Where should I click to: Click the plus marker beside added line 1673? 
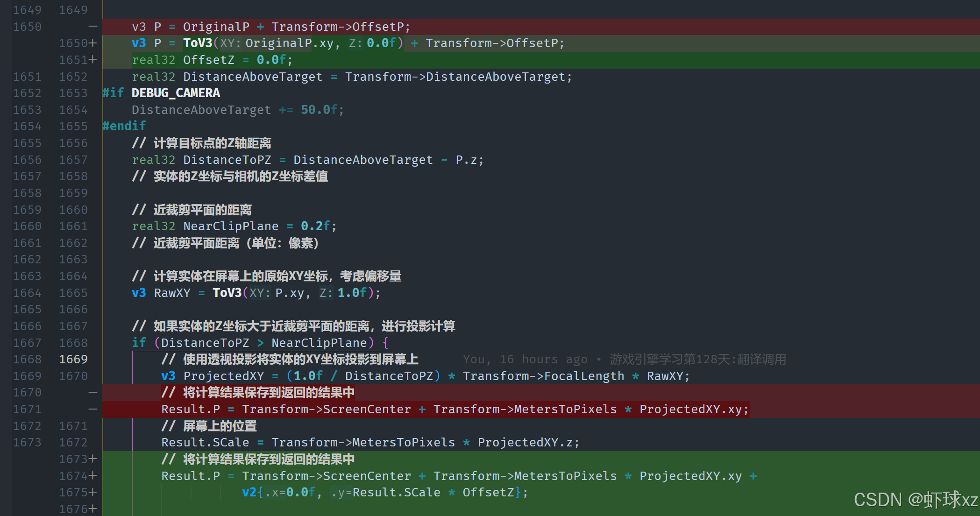point(92,459)
